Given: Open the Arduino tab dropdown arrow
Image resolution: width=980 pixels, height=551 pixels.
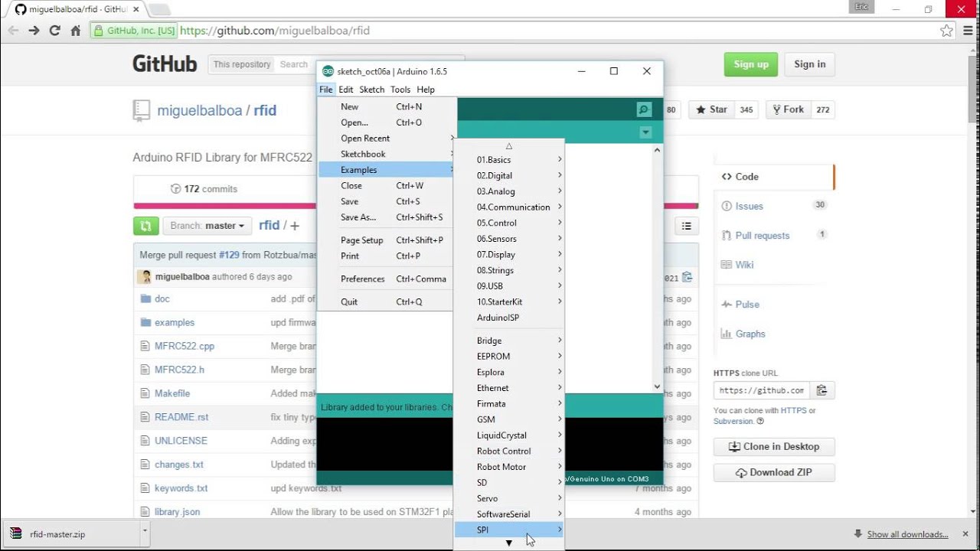Looking at the screenshot, I should pos(645,132).
